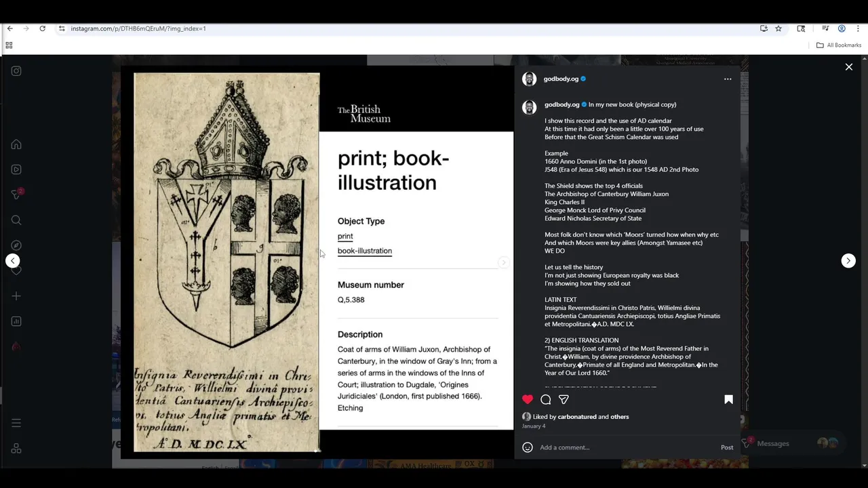Open the More hamburger menu in sidebar
This screenshot has height=488, width=868.
[16, 423]
